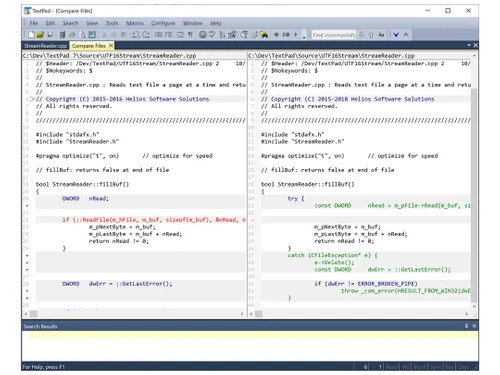Viewport: 500px width, 375px height.
Task: Print the document using the printer icon
Action: point(72,35)
